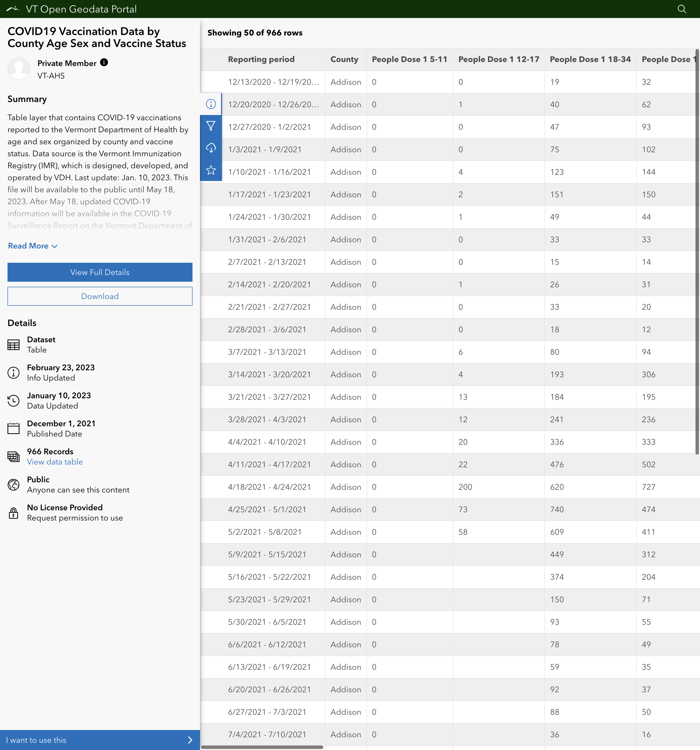
Task: Expand summary with Read More
Action: point(32,246)
